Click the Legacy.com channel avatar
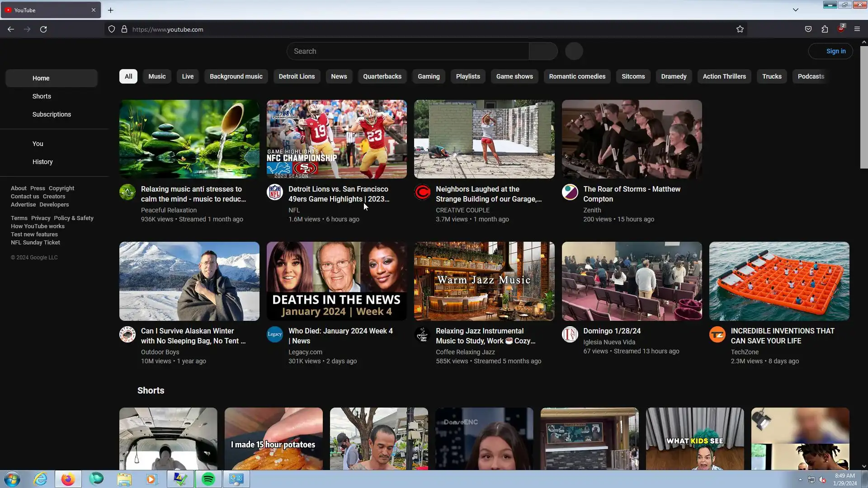868x488 pixels. click(274, 334)
